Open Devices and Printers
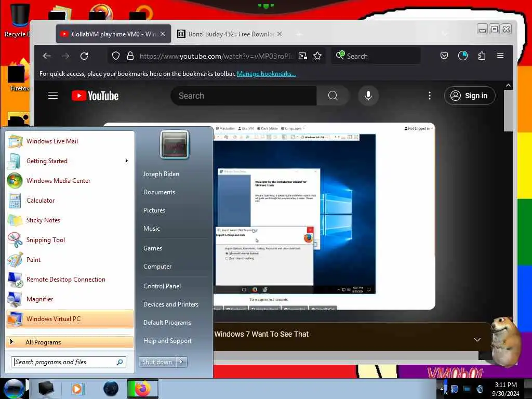Image resolution: width=532 pixels, height=399 pixels. [x=170, y=304]
